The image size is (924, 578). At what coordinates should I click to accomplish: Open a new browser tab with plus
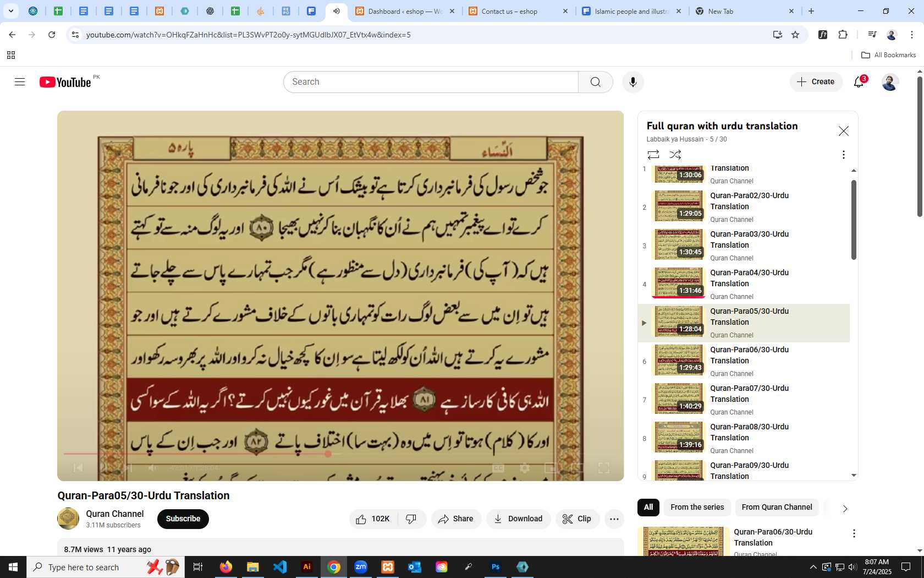[x=811, y=11]
